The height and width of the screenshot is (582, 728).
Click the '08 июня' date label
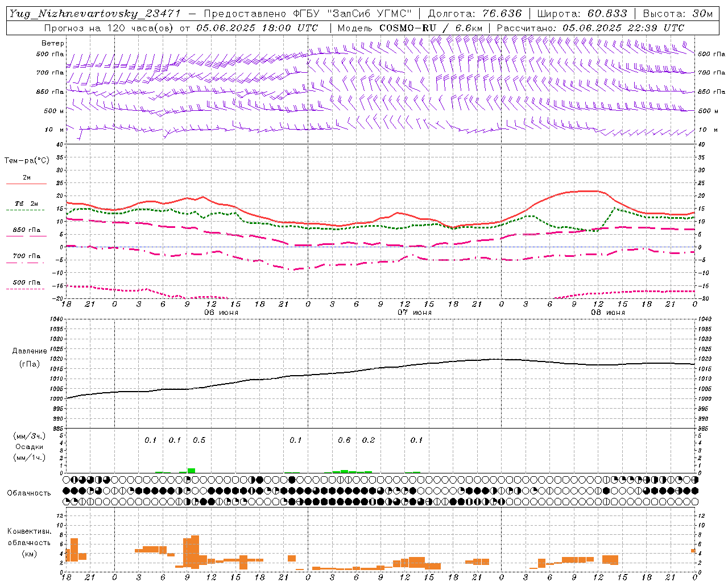pyautogui.click(x=608, y=313)
